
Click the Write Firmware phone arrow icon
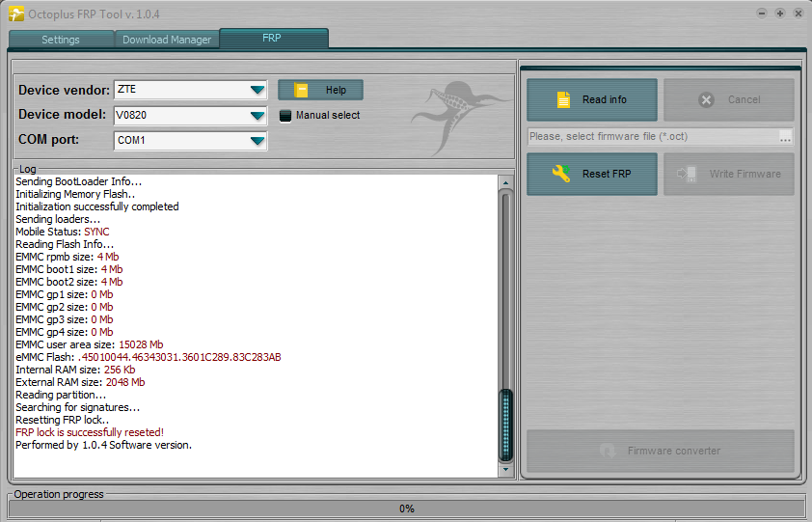tap(687, 174)
